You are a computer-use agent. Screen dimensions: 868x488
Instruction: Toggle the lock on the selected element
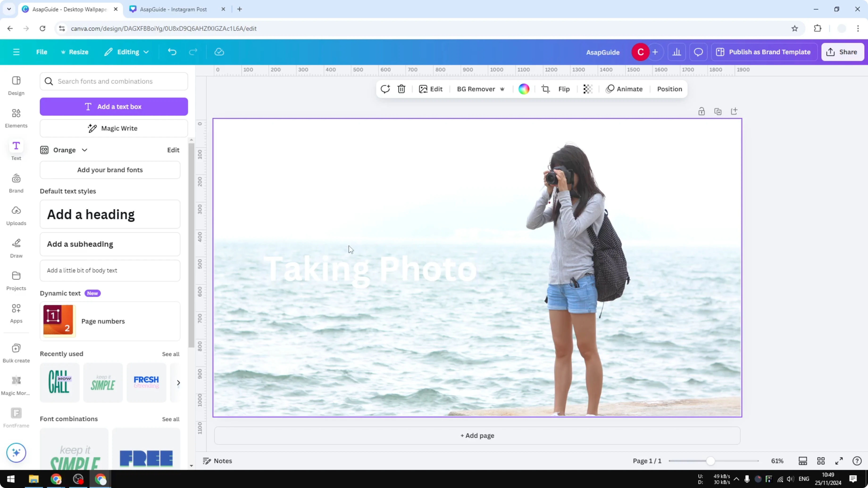tap(701, 111)
